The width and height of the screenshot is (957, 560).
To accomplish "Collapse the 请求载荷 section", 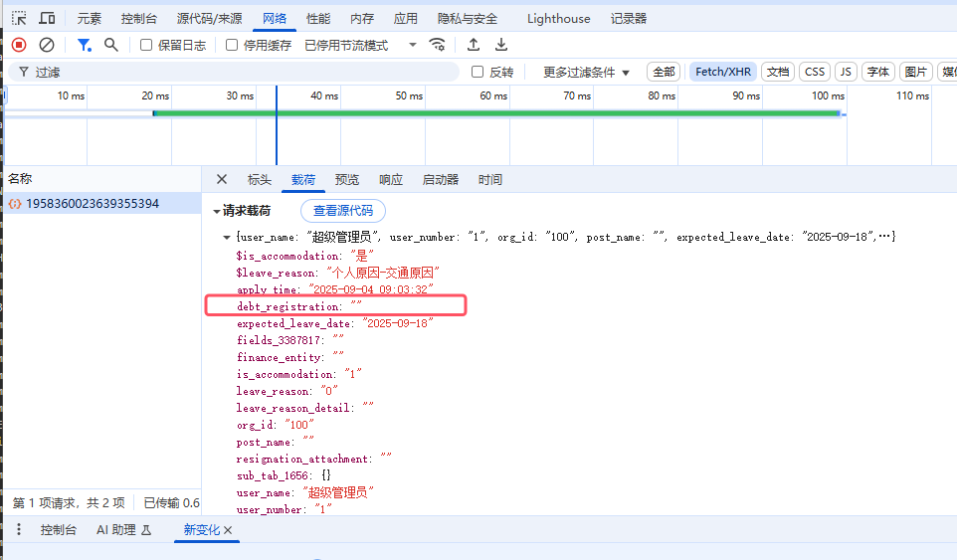I will click(217, 211).
